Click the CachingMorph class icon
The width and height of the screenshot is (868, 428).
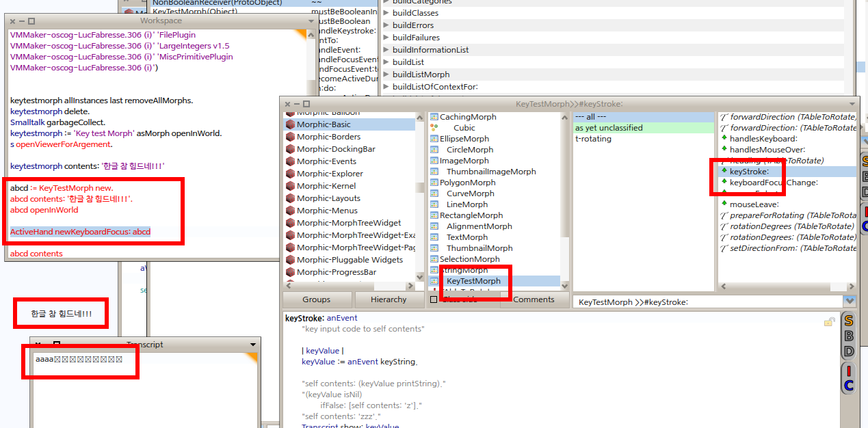(x=434, y=117)
